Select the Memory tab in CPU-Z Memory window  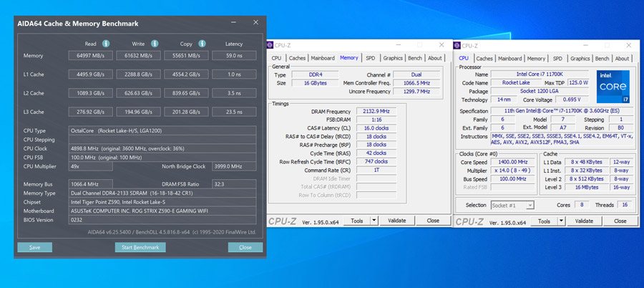(349, 57)
